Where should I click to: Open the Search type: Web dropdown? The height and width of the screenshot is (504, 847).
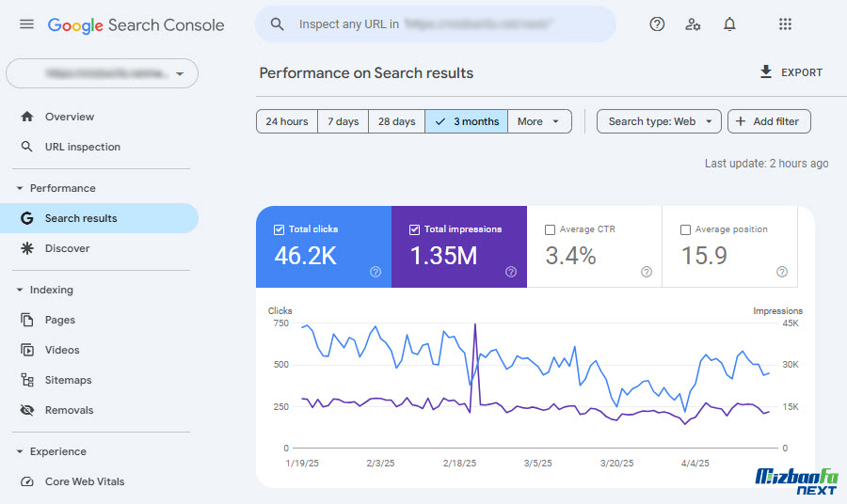pyautogui.click(x=659, y=121)
